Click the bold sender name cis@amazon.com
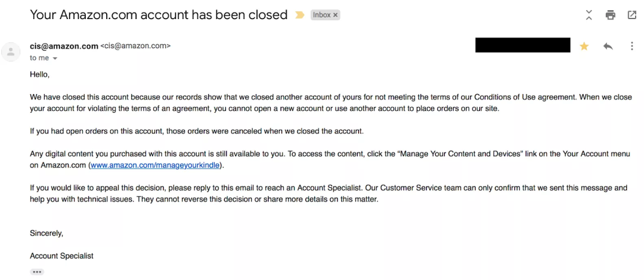 [64, 46]
